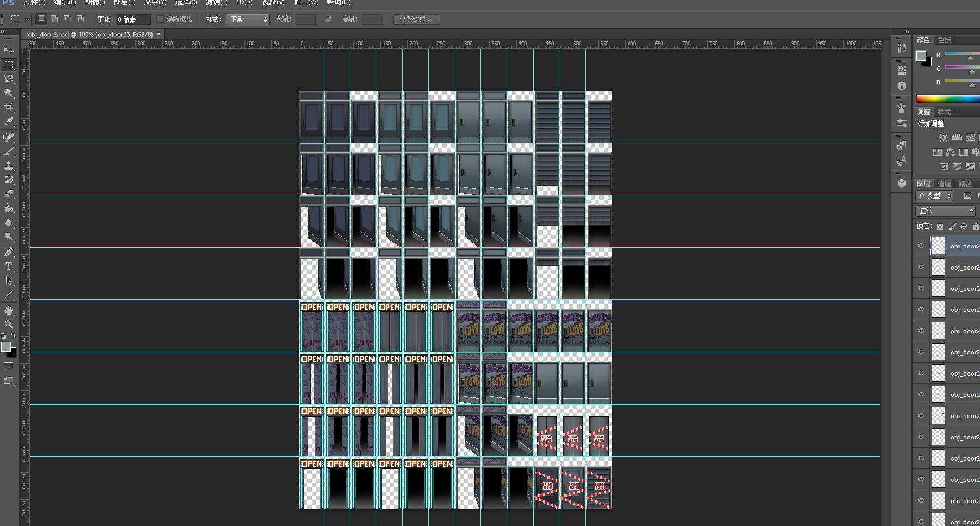This screenshot has width=980, height=526.
Task: Open the 图像(I) menu
Action: 95,3
